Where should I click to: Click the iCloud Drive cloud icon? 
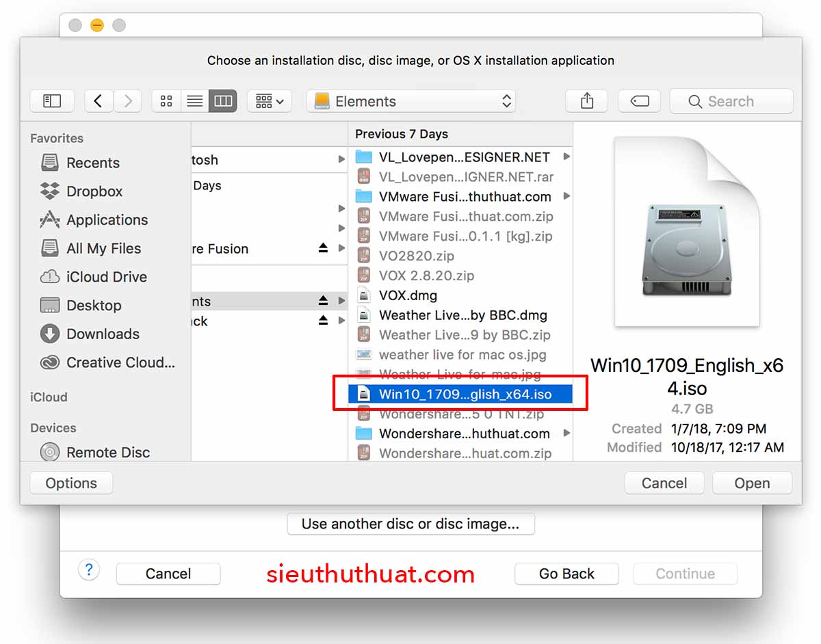[x=49, y=277]
